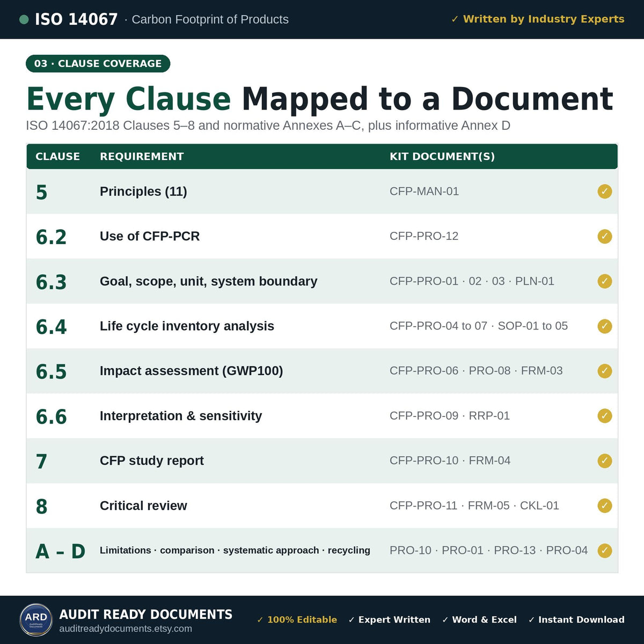Click the 100% Editable footer text
The image size is (644, 644).
coord(297,620)
